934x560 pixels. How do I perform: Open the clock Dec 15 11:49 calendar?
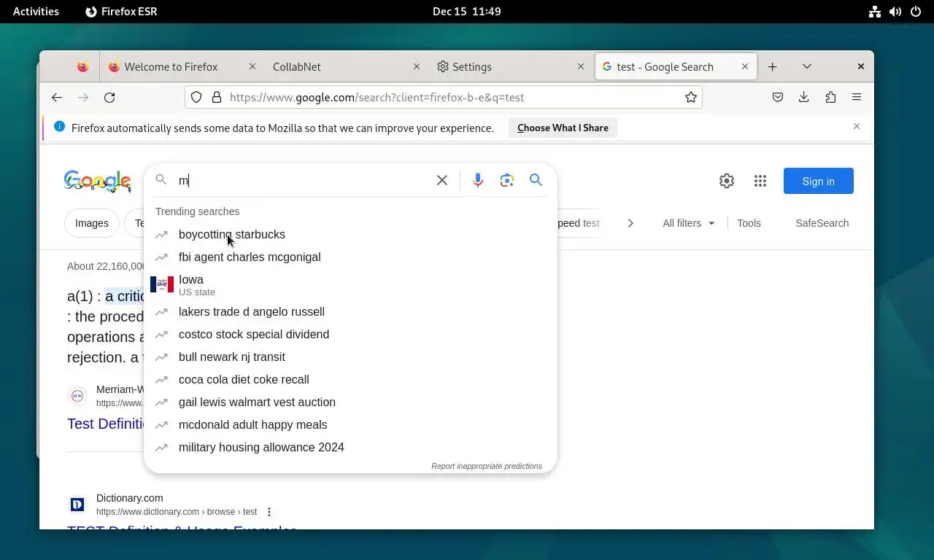466,12
